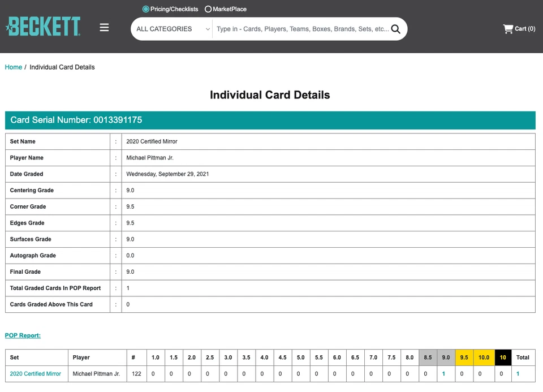Open 2020 Certified Mirror set link
The width and height of the screenshot is (543, 392).
coord(35,374)
